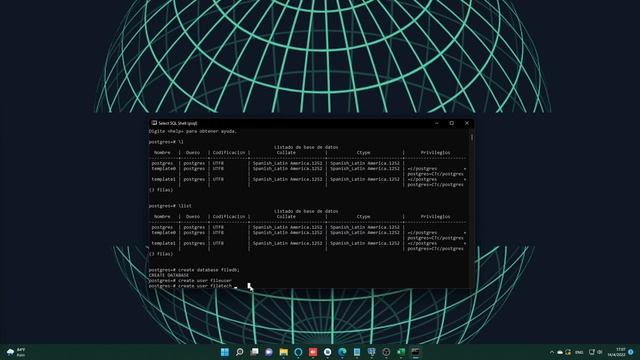Open File Explorer from the taskbar
Viewport: 640px width, 360px height.
pos(284,352)
